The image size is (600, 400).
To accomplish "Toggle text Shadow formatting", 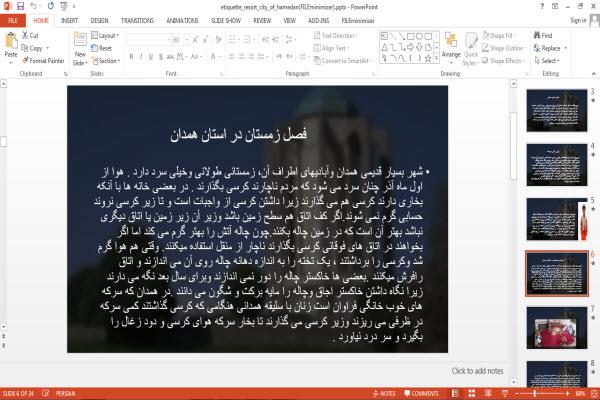I will pyautogui.click(x=161, y=57).
